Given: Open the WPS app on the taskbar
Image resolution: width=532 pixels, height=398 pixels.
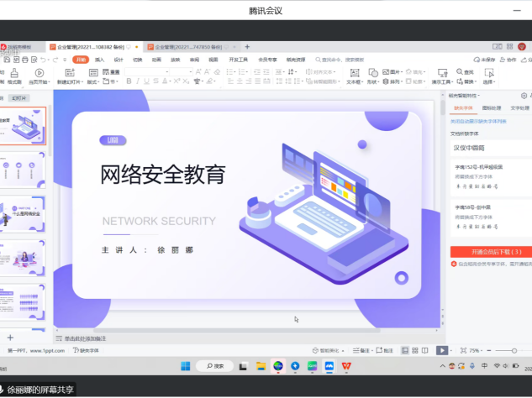Looking at the screenshot, I should click(345, 365).
